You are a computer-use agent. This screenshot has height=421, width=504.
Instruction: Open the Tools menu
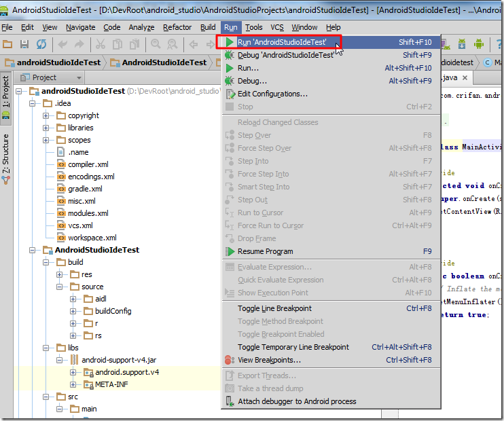(254, 27)
